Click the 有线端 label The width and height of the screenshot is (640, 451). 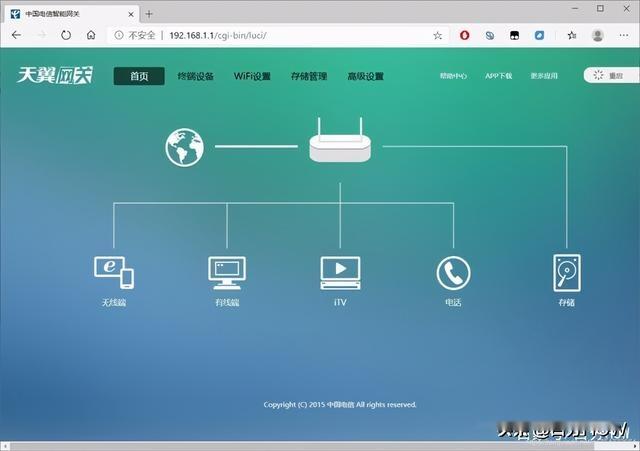pos(227,302)
